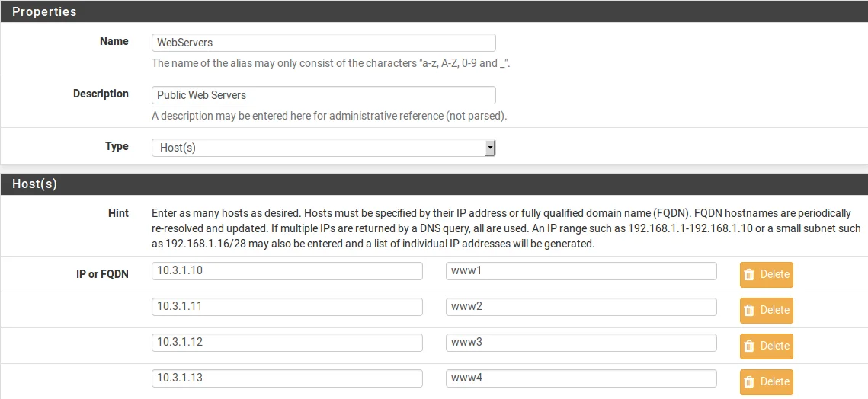Focus the Description field Public Web Servers
Image resolution: width=868 pixels, height=399 pixels.
point(323,95)
